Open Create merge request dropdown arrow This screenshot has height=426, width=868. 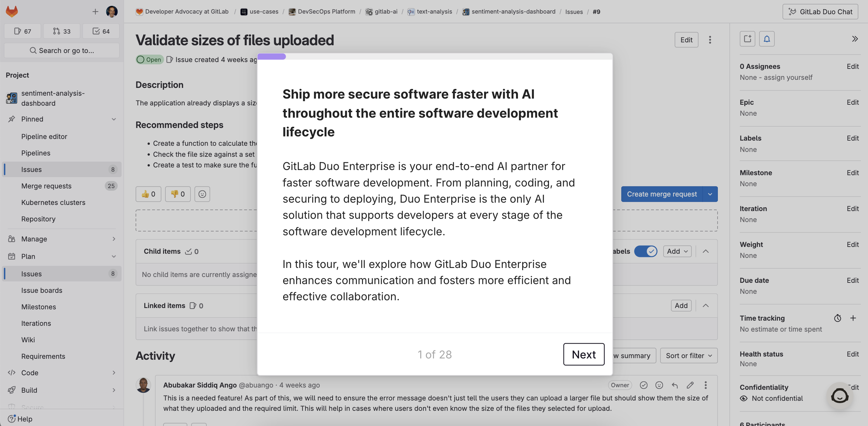(x=710, y=194)
